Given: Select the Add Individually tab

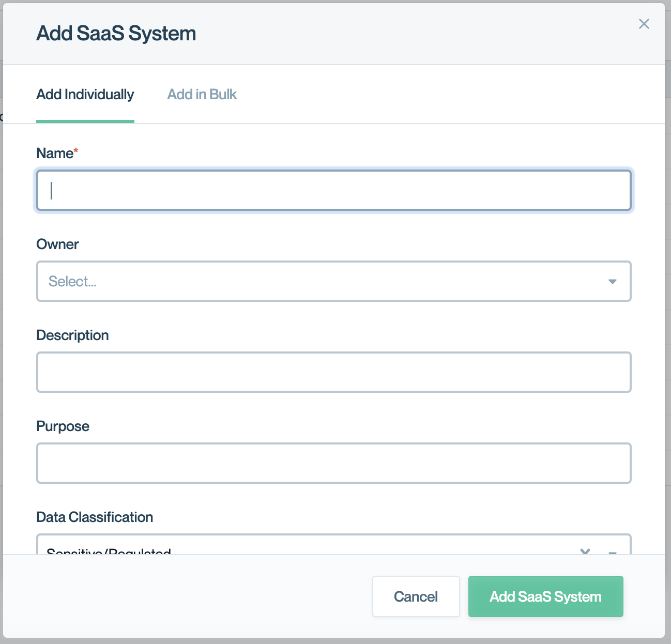Looking at the screenshot, I should pos(85,95).
